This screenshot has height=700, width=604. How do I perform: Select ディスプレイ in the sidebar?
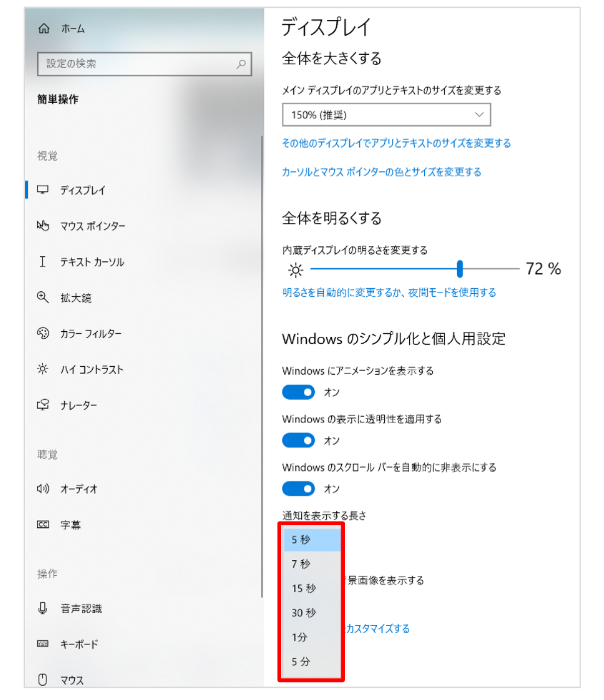83,191
